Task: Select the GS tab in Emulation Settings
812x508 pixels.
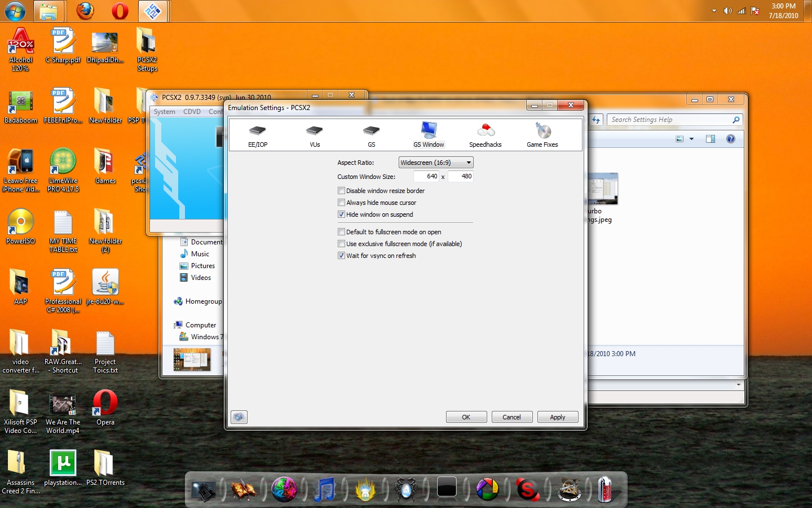Action: tap(371, 135)
